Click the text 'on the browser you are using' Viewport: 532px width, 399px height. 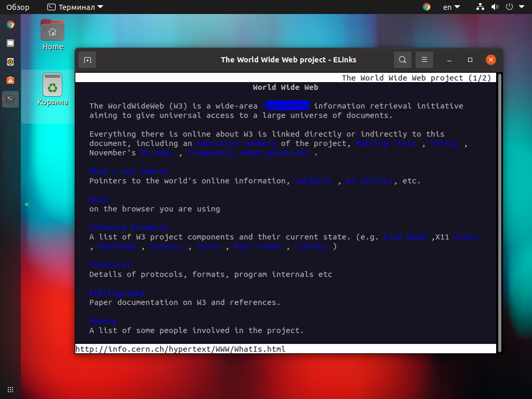[x=154, y=209]
